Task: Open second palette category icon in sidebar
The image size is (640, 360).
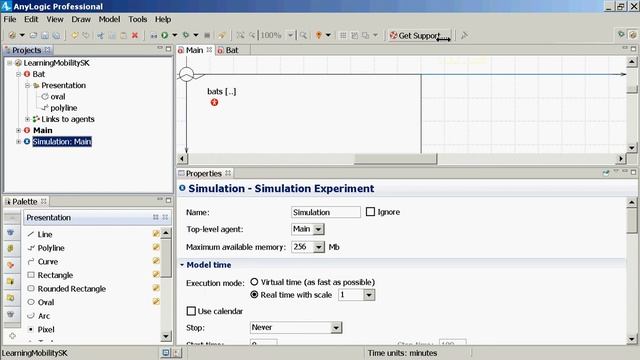Action: [x=11, y=249]
